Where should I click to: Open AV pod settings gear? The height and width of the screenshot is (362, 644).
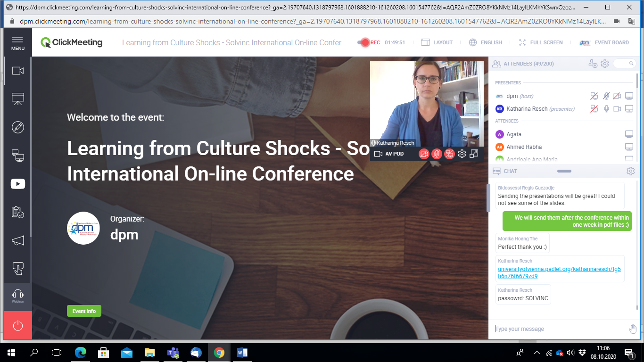(462, 154)
